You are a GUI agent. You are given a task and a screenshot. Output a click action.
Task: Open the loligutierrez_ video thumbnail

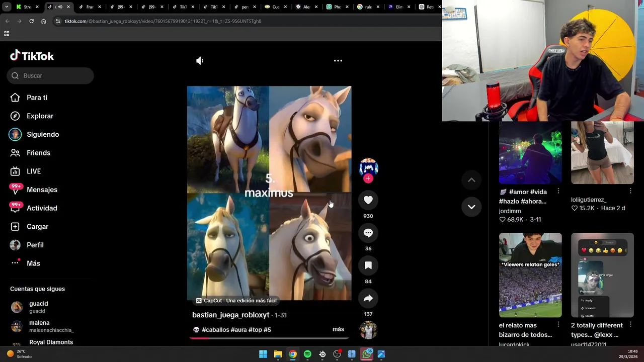point(602,152)
